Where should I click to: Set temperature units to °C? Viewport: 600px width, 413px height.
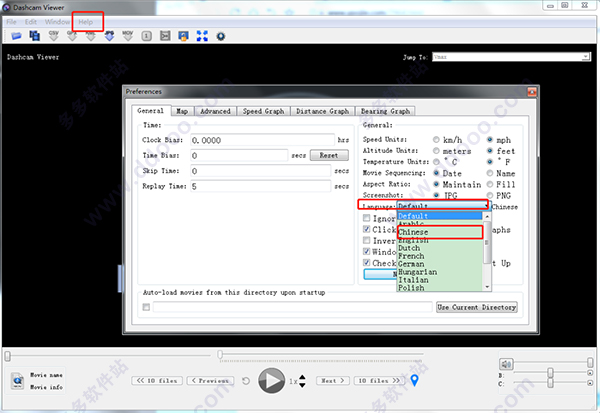pyautogui.click(x=436, y=162)
